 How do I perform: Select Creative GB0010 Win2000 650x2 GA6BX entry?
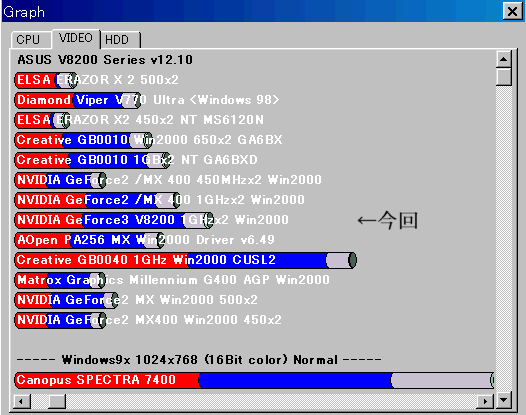(x=149, y=140)
